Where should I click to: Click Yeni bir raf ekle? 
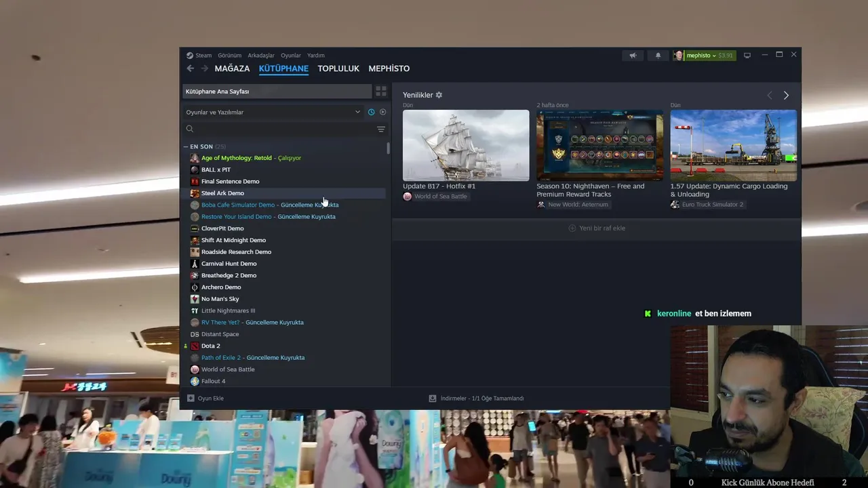(x=597, y=228)
